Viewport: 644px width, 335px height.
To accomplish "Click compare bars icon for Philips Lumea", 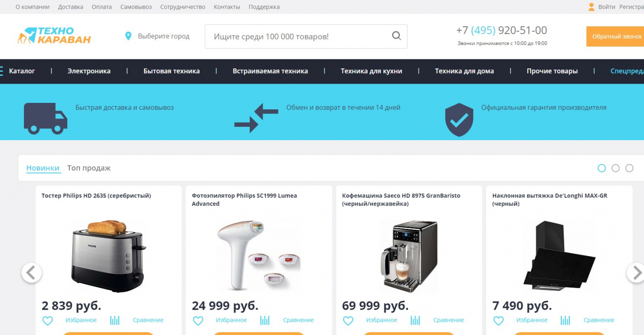I will (x=264, y=320).
